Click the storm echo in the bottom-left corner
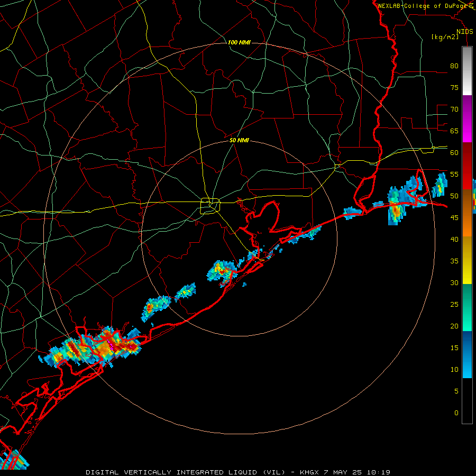This screenshot has height=476, width=476. [x=14, y=460]
